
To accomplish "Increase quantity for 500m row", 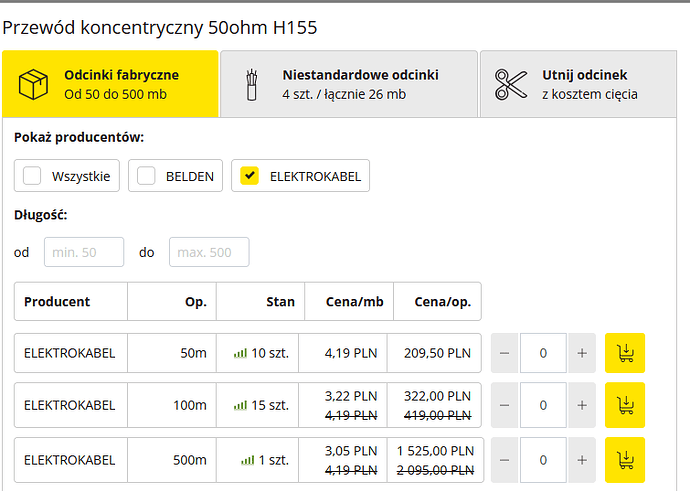I will pyautogui.click(x=582, y=460).
